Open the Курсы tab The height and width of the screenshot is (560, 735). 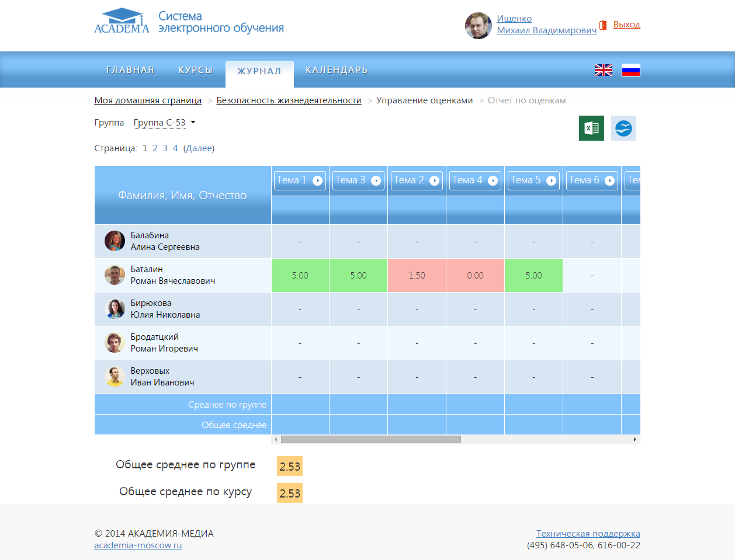click(195, 70)
